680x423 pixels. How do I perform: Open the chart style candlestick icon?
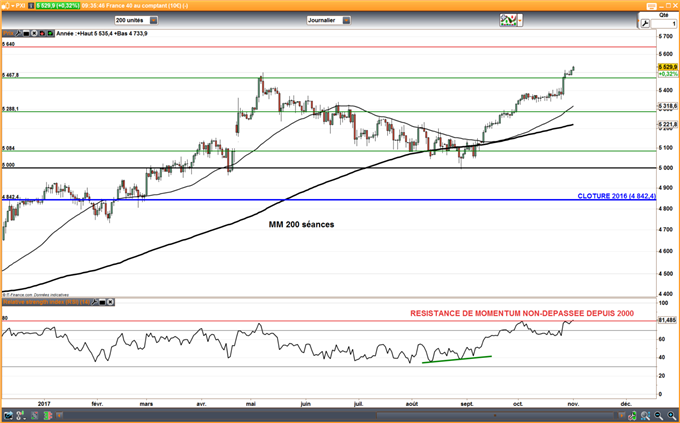(508, 20)
